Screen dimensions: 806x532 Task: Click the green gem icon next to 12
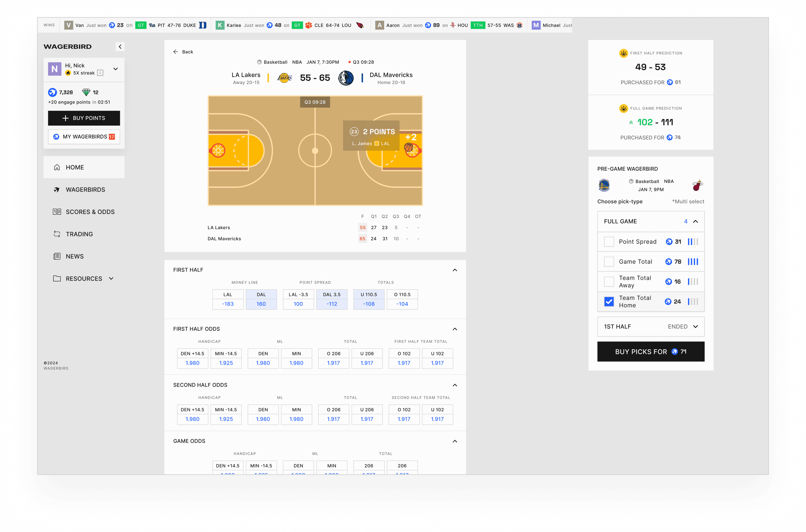click(x=86, y=92)
